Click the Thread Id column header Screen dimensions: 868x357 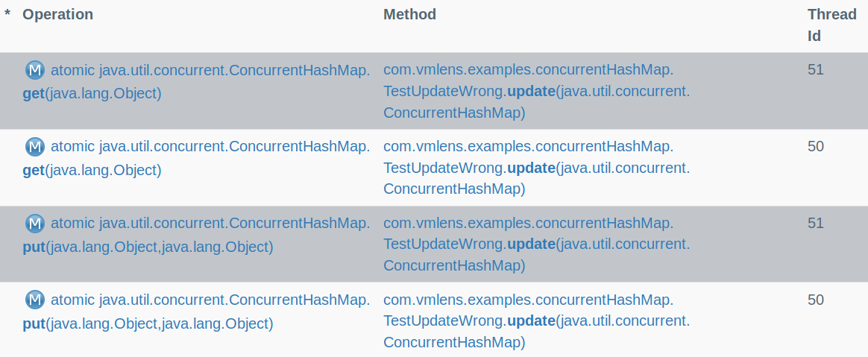coord(832,25)
